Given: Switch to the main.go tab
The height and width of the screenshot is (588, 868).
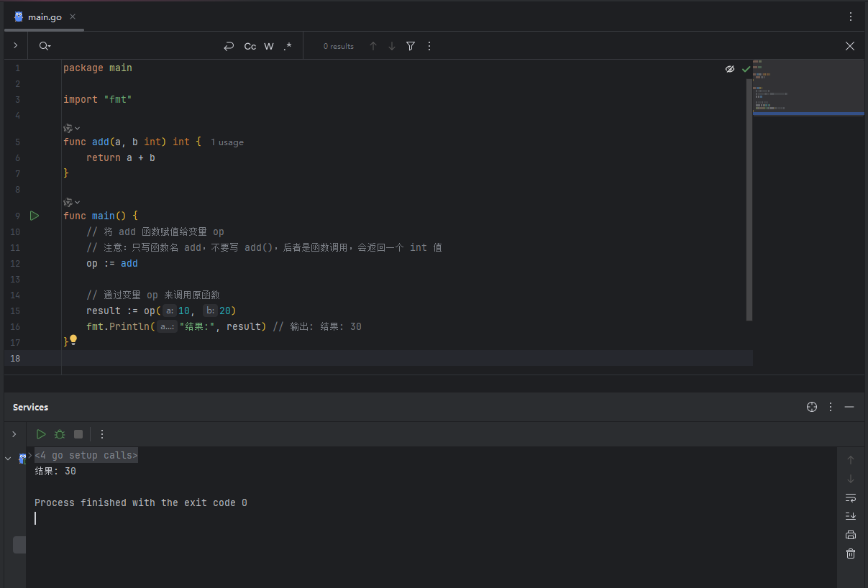Looking at the screenshot, I should click(x=44, y=17).
